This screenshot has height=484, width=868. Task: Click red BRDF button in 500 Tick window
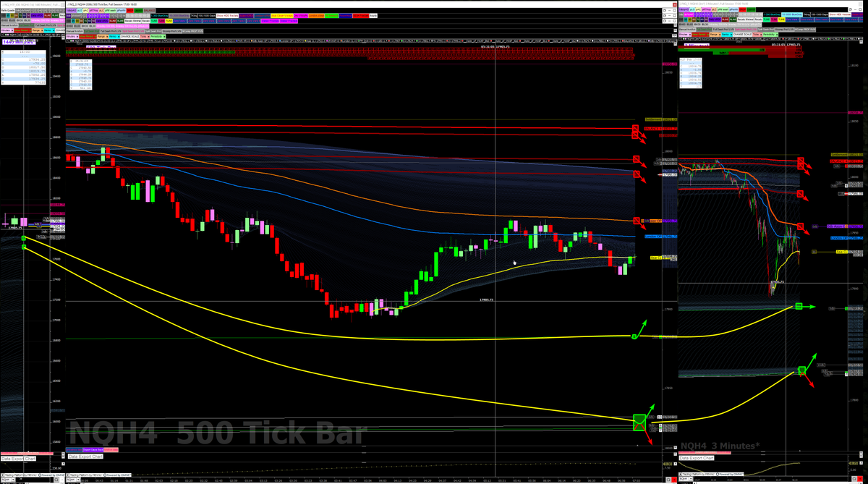(x=130, y=10)
